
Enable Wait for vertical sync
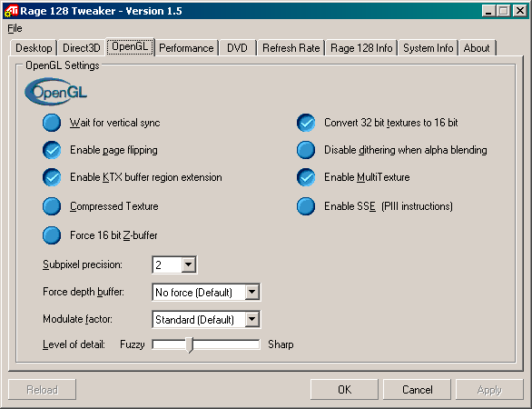pos(52,123)
